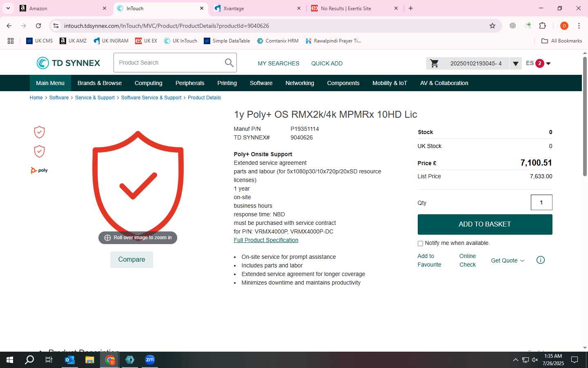The height and width of the screenshot is (368, 588).
Task: Switch to the Amazon browser tab
Action: click(x=63, y=8)
